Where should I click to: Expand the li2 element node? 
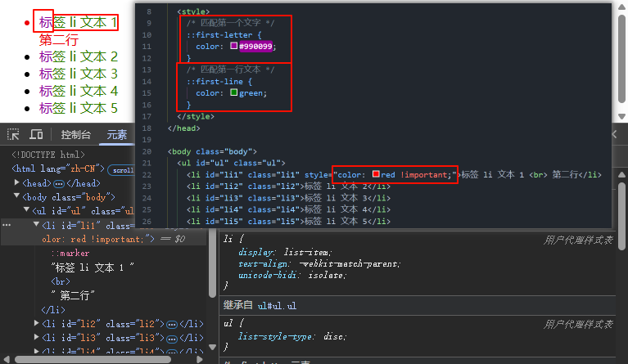(36, 324)
